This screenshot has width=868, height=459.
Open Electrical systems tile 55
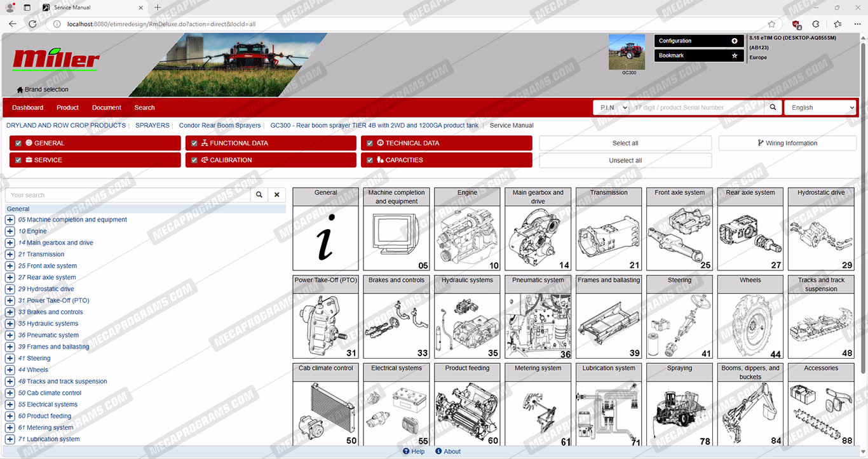pyautogui.click(x=397, y=404)
